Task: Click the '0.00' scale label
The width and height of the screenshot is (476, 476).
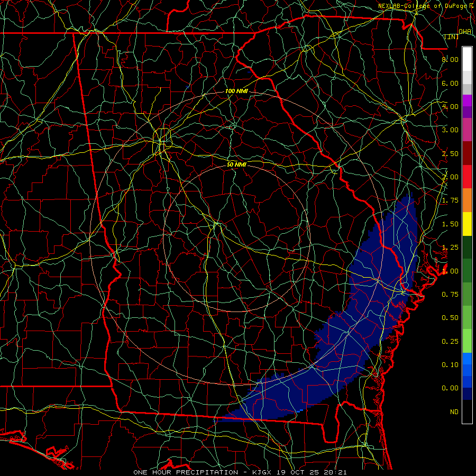Action: (x=450, y=388)
